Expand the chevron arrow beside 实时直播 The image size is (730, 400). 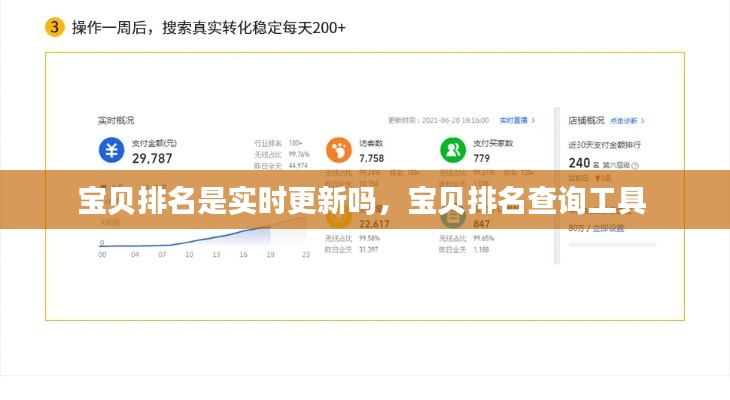coord(533,119)
